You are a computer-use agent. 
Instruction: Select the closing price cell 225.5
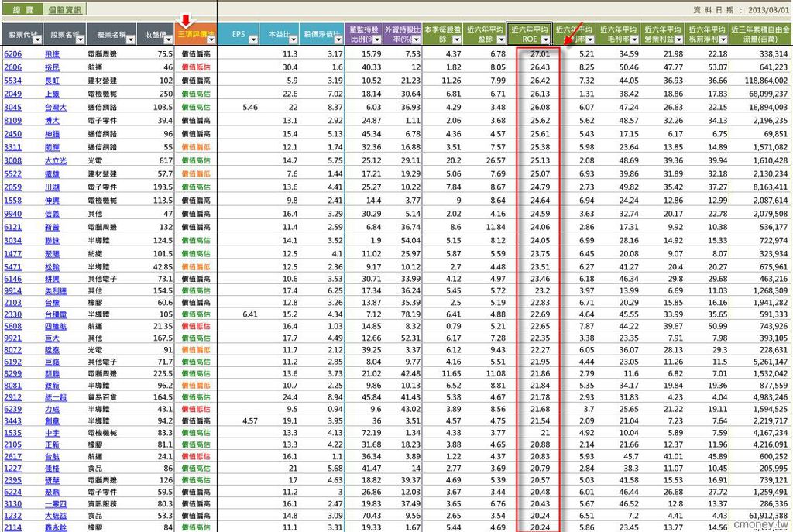[x=163, y=373]
